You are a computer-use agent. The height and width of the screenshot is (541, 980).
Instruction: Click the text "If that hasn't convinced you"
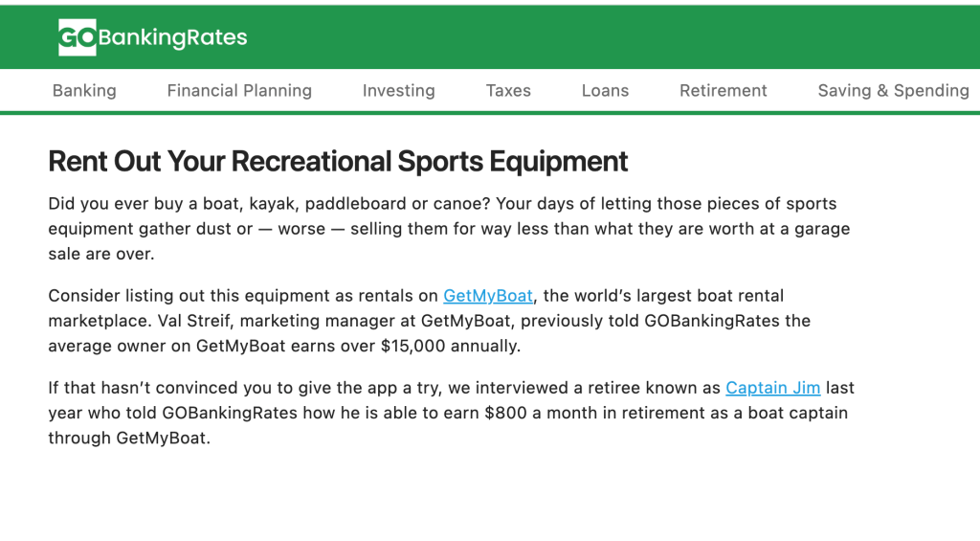click(153, 388)
